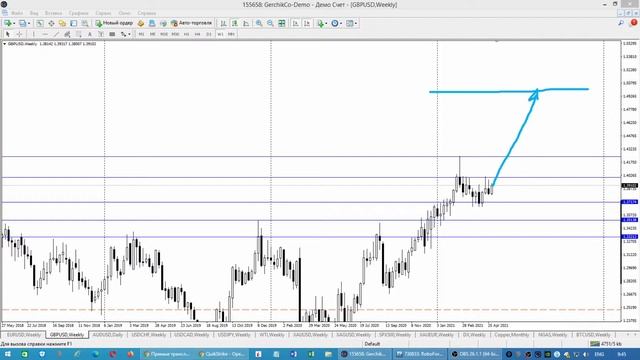Viewport: 640px width, 360px height.
Task: Toggle the Terminal panel
Action: [x=73, y=23]
